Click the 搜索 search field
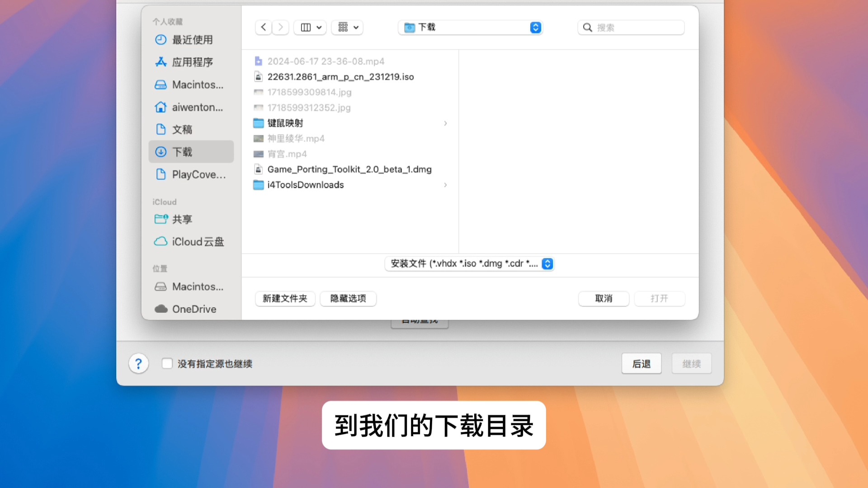Image resolution: width=868 pixels, height=488 pixels. [631, 28]
